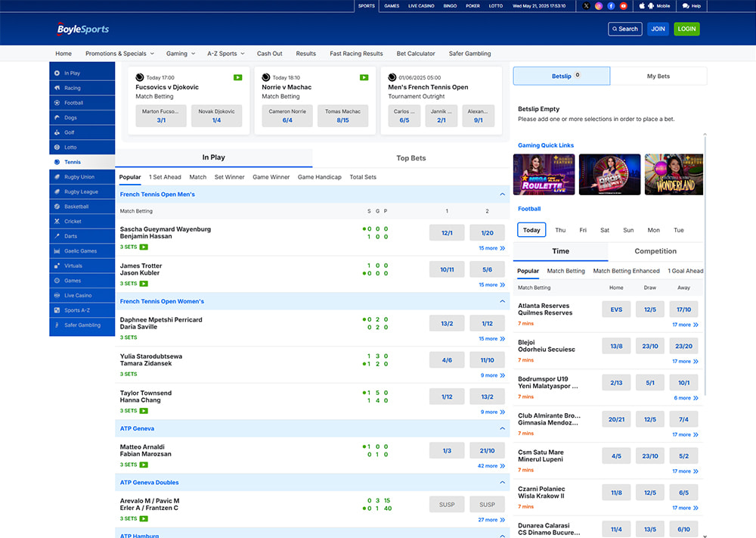Click the BoyleSports logo

click(x=83, y=29)
